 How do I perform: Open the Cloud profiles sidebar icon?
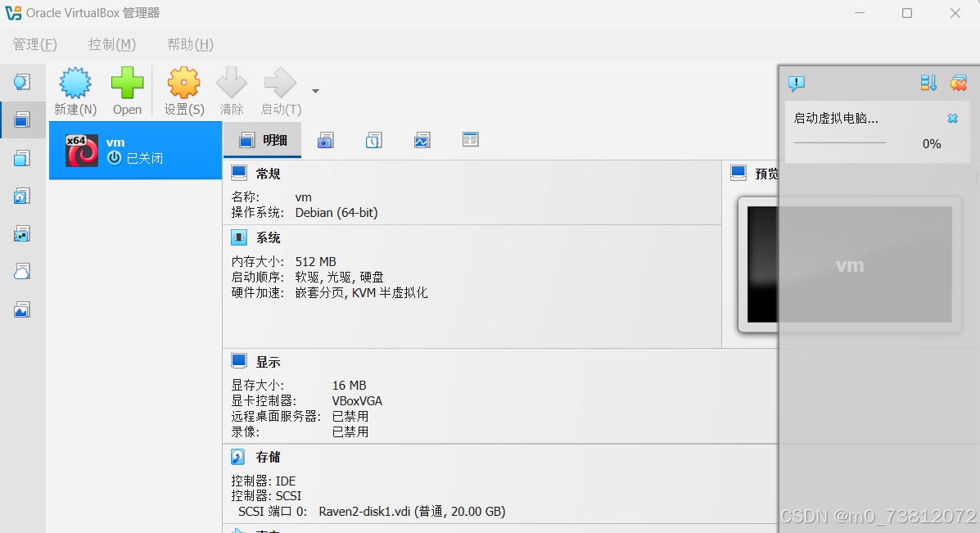22,271
